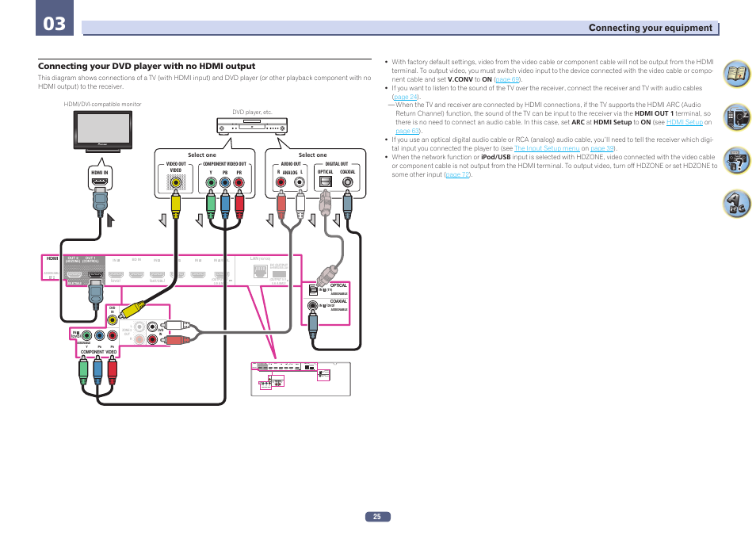The image size is (756, 535).
Task: Click the HDMI/DVI-compatible monitor image
Action: coord(103,132)
